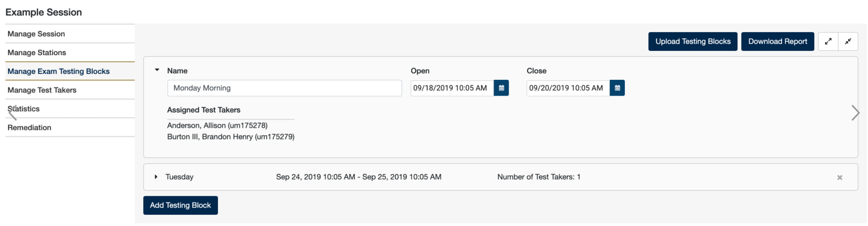Click the expand all blocks icon
The image size is (868, 226).
tap(828, 42)
